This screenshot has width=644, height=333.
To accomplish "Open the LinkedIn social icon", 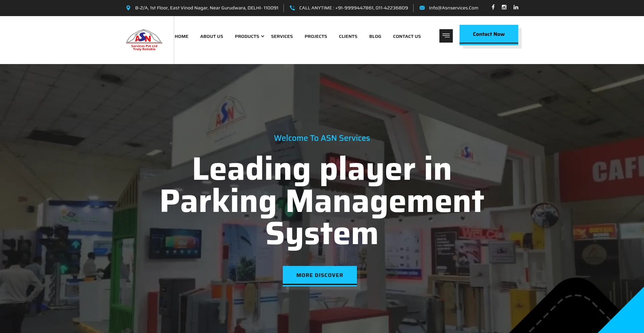I will [516, 7].
